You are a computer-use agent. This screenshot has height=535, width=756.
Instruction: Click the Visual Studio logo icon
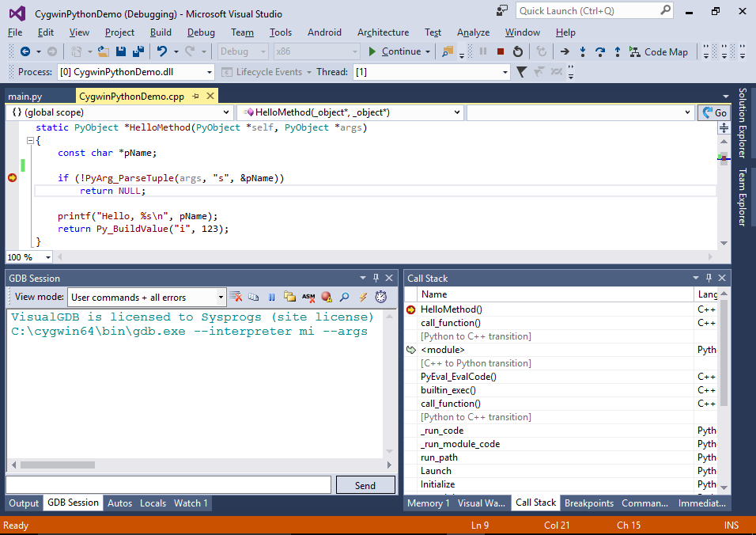pyautogui.click(x=17, y=13)
